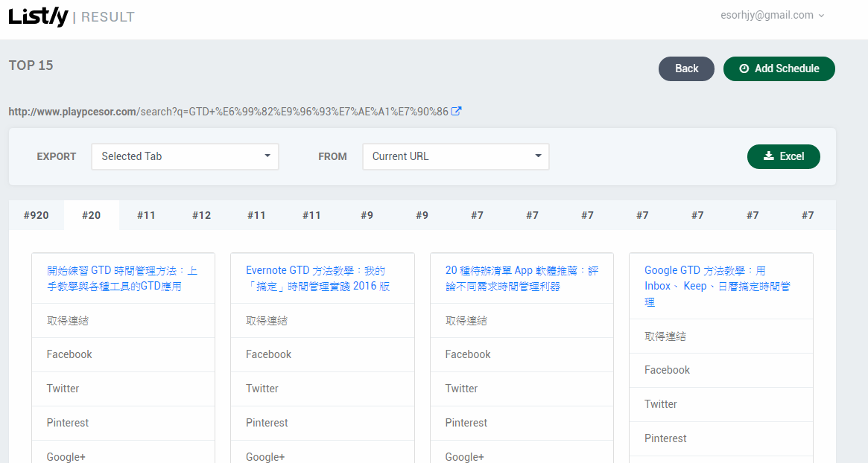Download results with the Excel button
Image resolution: width=868 pixels, height=463 pixels.
[783, 156]
